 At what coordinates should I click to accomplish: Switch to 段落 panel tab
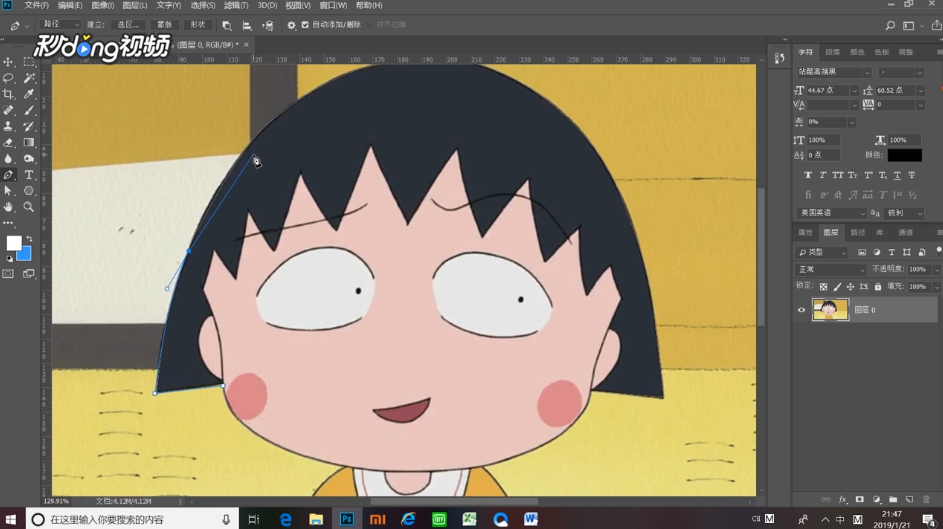click(x=832, y=52)
